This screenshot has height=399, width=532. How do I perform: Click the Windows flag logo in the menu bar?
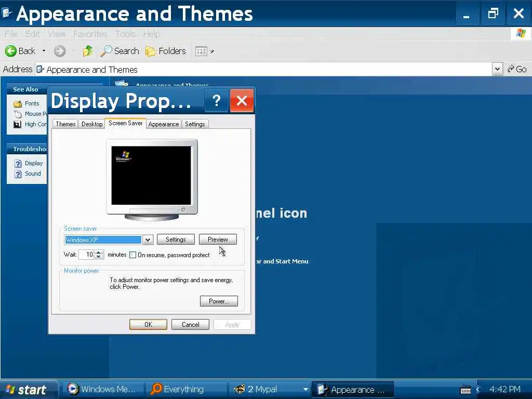tap(521, 33)
